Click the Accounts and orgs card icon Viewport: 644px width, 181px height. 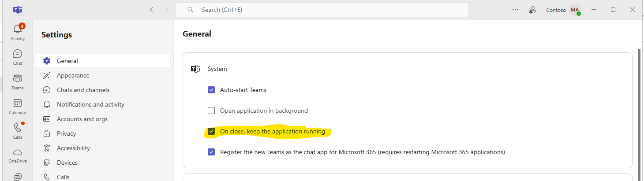pyautogui.click(x=47, y=119)
